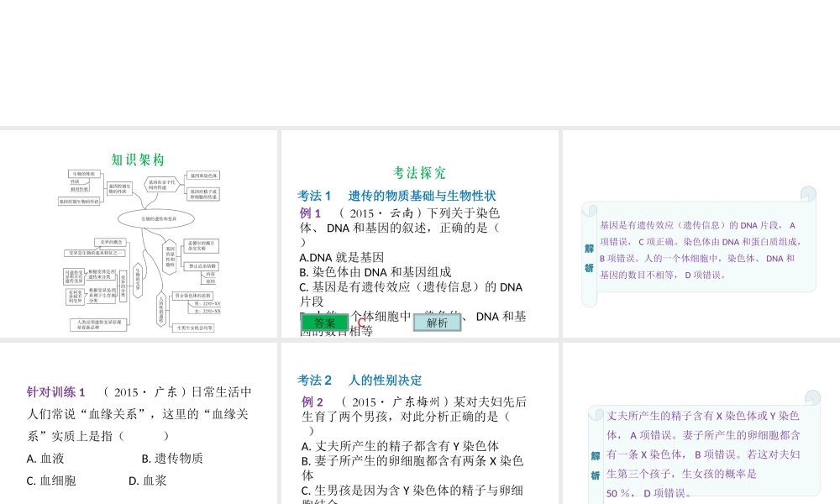Select the 知识架构 slide title
This screenshot has width=840, height=504.
(138, 160)
